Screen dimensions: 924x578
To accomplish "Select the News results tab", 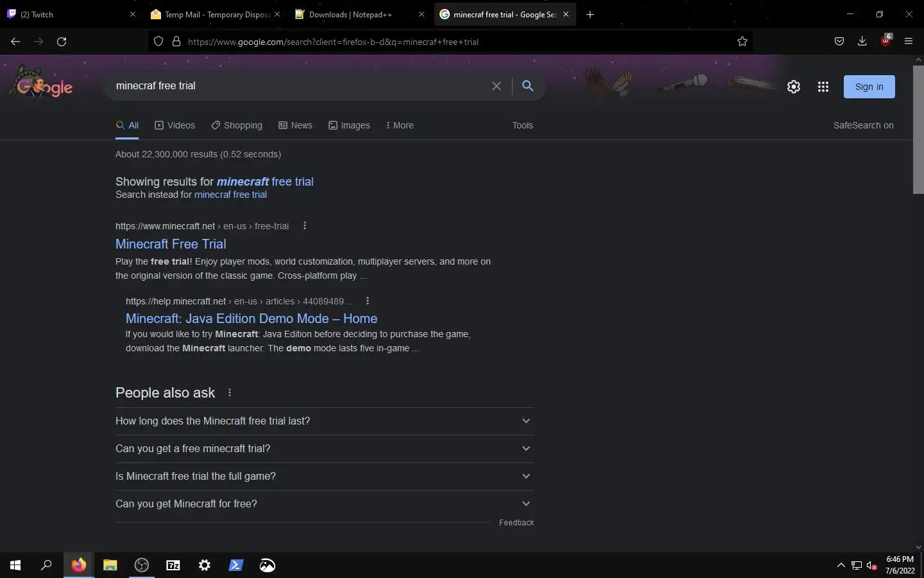I will pyautogui.click(x=295, y=125).
